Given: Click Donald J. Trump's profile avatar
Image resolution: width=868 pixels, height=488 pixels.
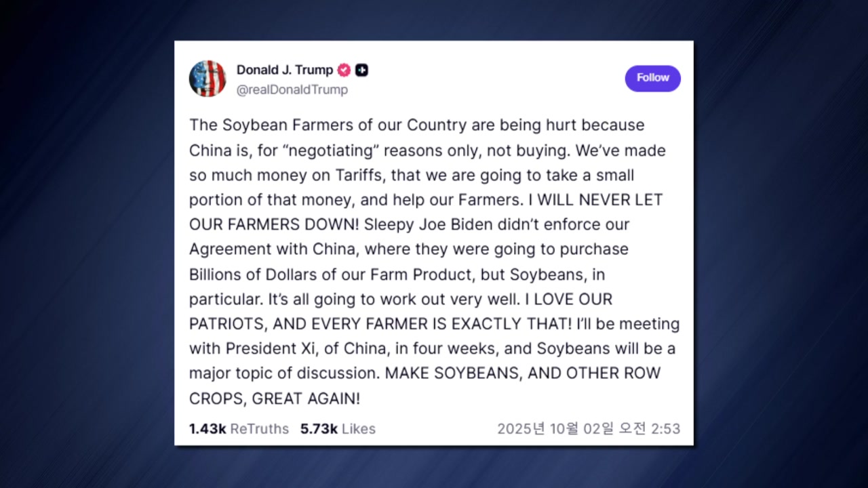Looking at the screenshot, I should click(207, 79).
